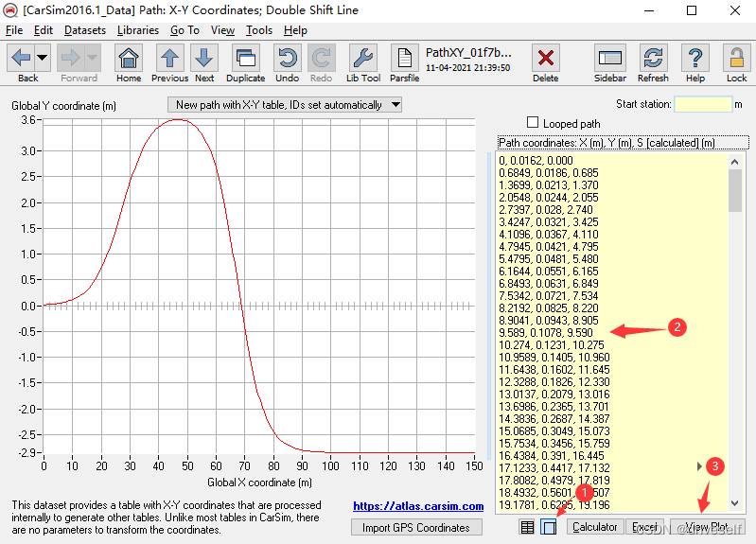
Task: Open the Libraries menu
Action: 138,30
